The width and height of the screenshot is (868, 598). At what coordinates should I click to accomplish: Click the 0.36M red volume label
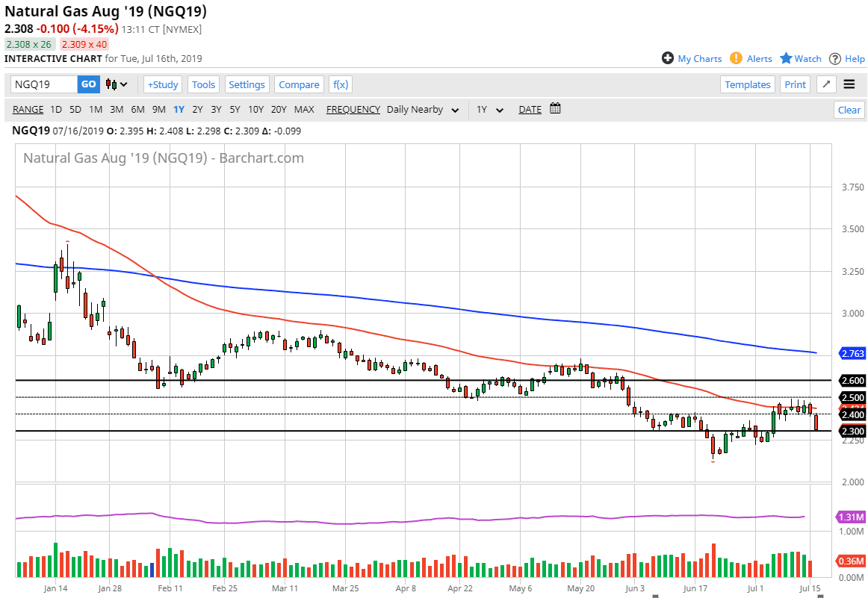tap(851, 561)
